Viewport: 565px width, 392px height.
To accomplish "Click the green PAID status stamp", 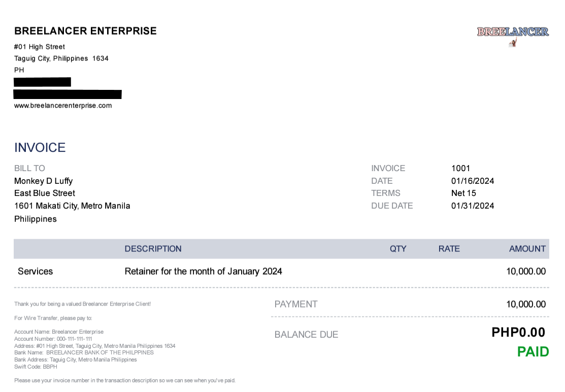I will [x=533, y=351].
